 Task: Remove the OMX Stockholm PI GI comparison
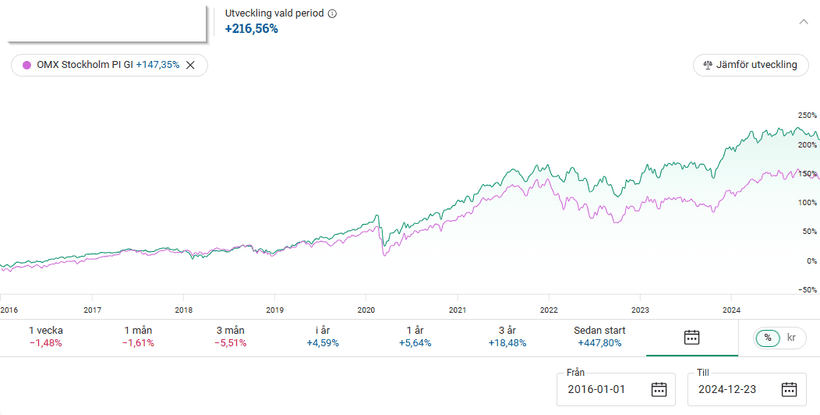(x=190, y=65)
